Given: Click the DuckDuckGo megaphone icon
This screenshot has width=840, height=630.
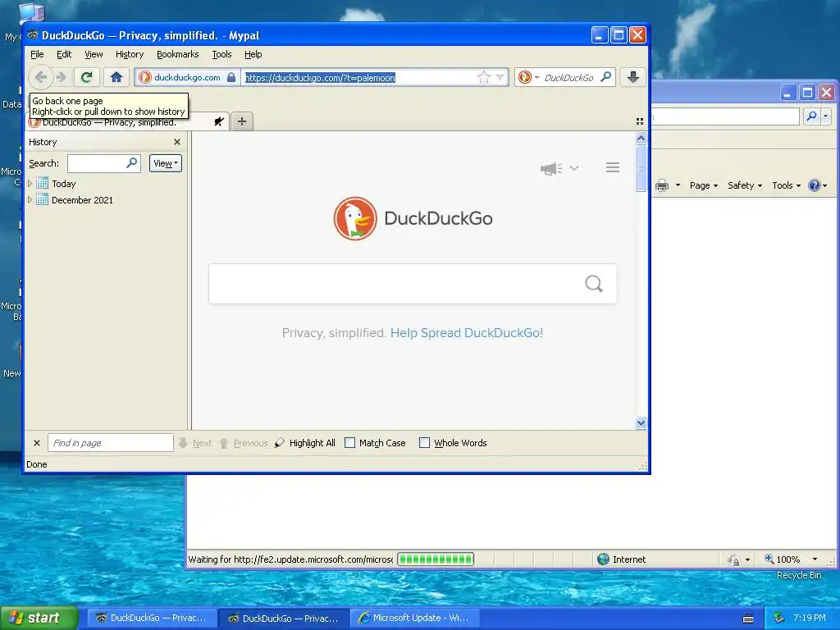Looking at the screenshot, I should (x=550, y=168).
